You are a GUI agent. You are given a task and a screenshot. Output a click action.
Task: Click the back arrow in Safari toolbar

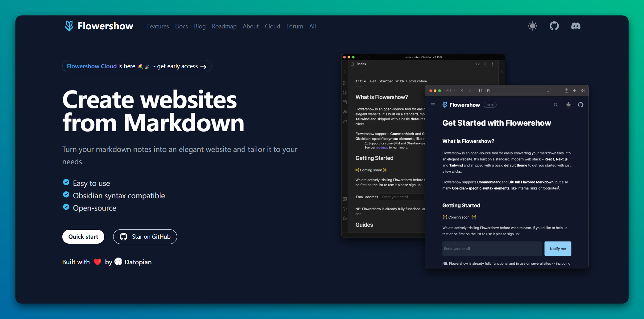462,90
